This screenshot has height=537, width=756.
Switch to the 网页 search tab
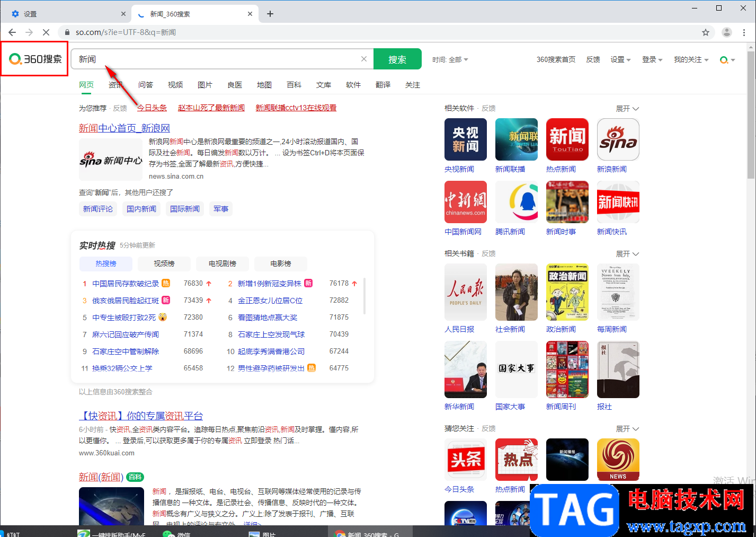pos(86,85)
